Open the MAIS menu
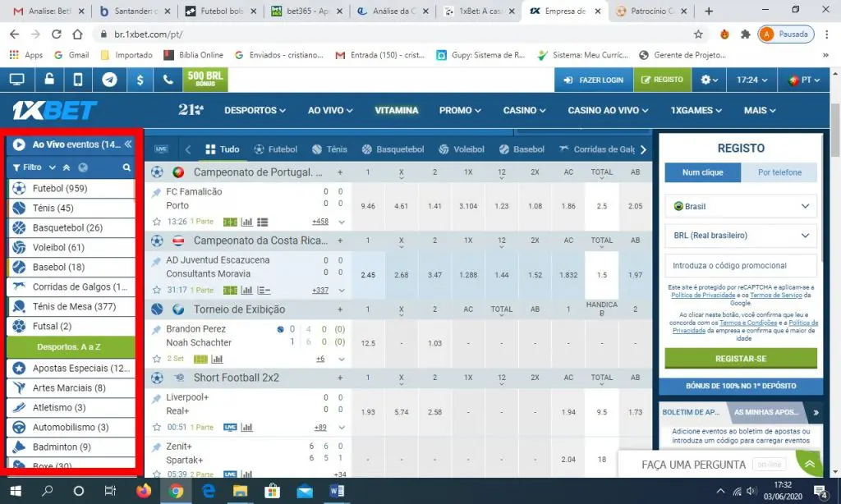 760,111
